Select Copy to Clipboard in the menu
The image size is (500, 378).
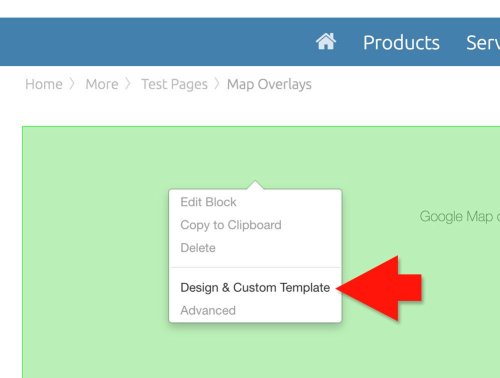click(x=231, y=225)
